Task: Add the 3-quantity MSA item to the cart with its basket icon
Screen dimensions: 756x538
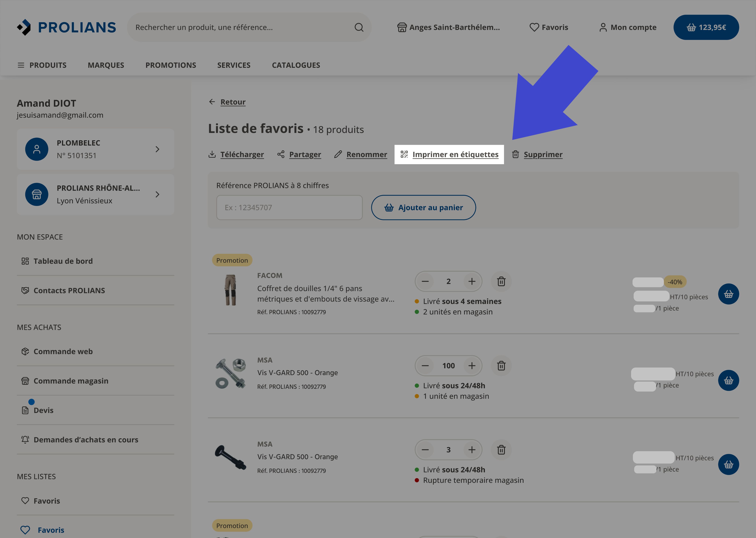Action: 728,464
